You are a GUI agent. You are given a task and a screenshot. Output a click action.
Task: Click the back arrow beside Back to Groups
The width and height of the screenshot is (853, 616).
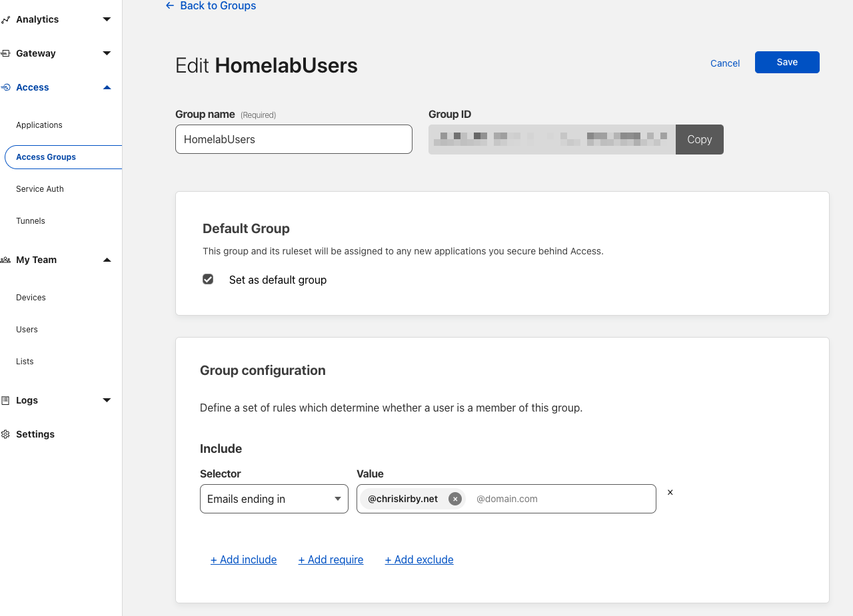(x=169, y=5)
